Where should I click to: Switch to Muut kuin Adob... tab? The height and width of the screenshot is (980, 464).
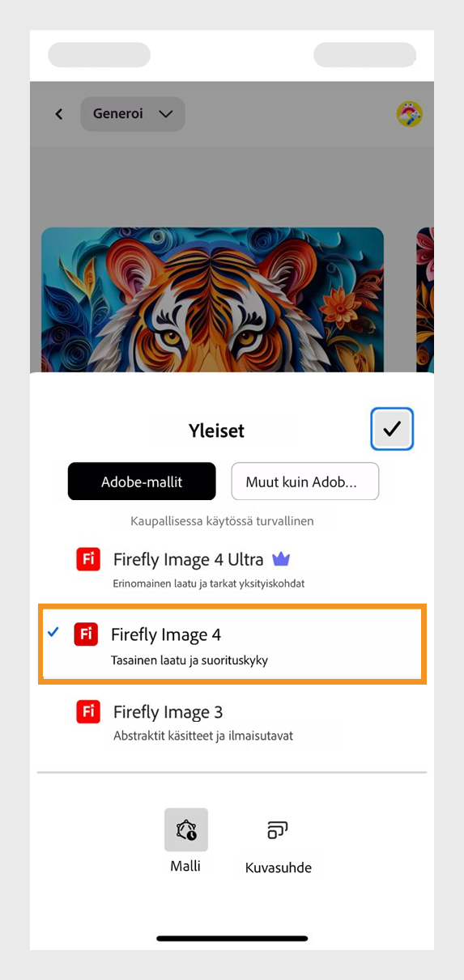click(x=305, y=482)
